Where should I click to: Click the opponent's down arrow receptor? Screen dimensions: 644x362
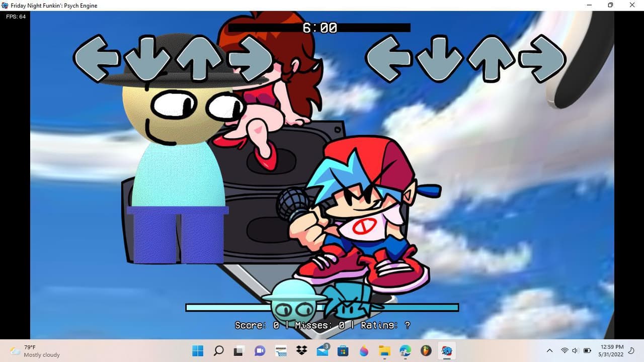(147, 58)
